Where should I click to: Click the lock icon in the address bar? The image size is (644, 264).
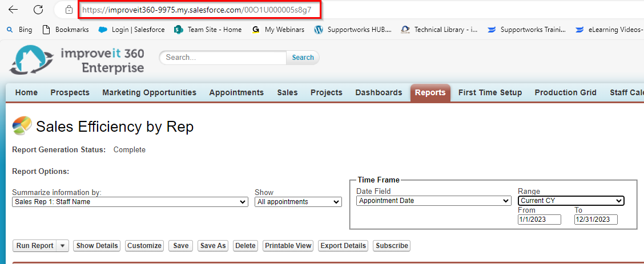[69, 10]
